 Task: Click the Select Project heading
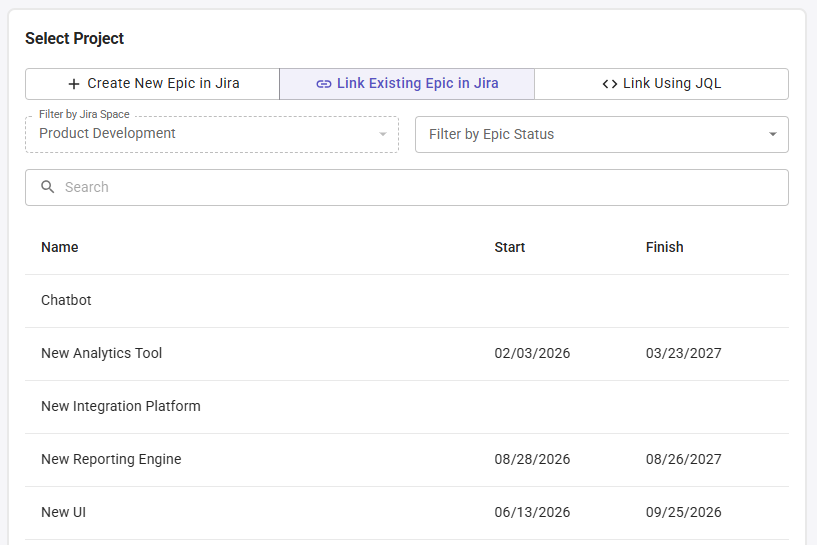75,39
